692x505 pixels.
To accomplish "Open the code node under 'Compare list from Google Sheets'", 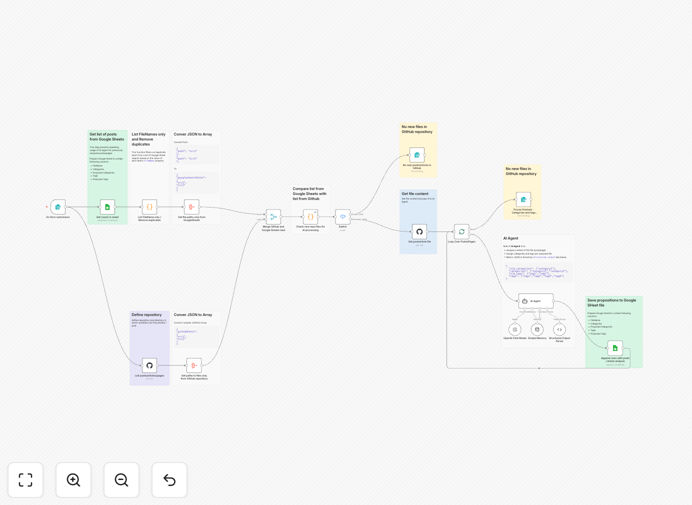I will coord(310,217).
